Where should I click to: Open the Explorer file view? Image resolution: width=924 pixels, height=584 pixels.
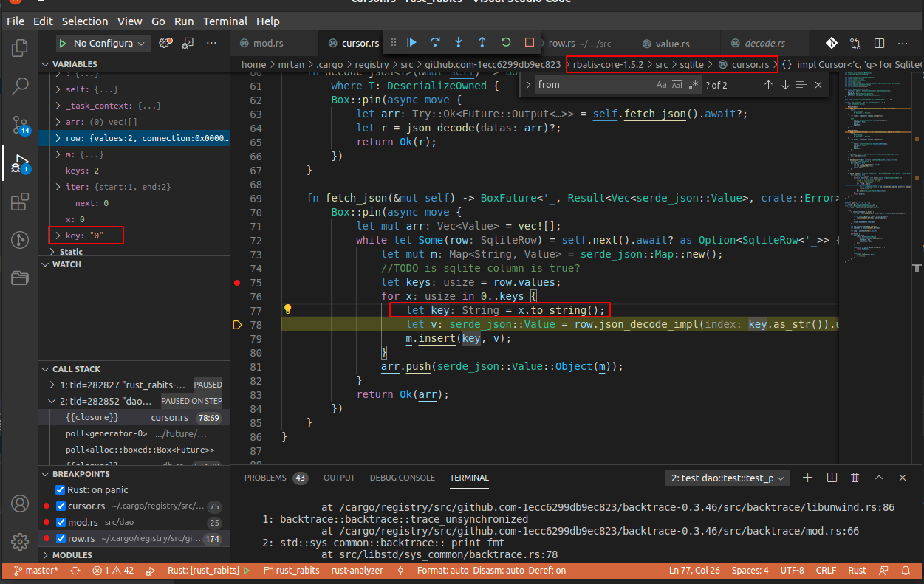tap(20, 47)
